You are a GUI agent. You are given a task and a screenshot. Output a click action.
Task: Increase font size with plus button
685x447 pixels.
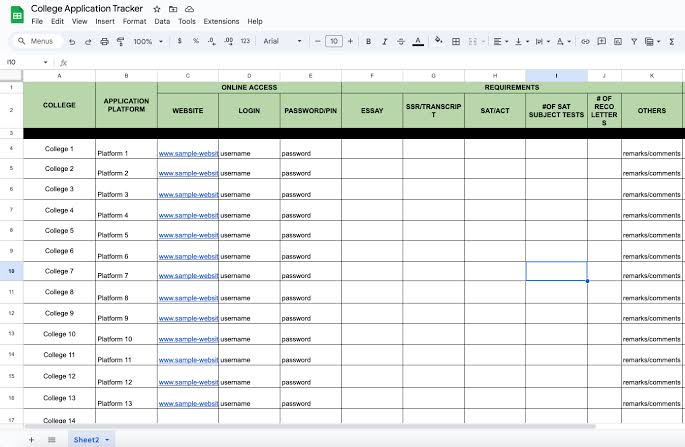point(350,41)
